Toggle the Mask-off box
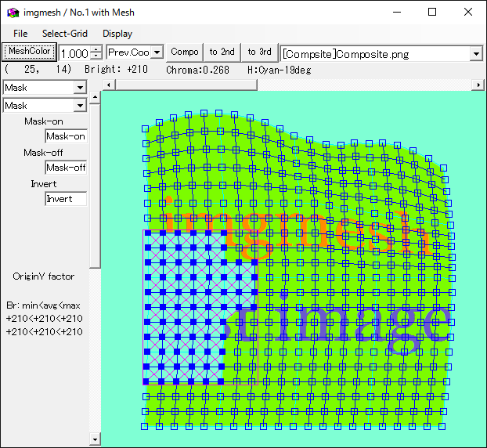This screenshot has width=487, height=448. click(66, 168)
